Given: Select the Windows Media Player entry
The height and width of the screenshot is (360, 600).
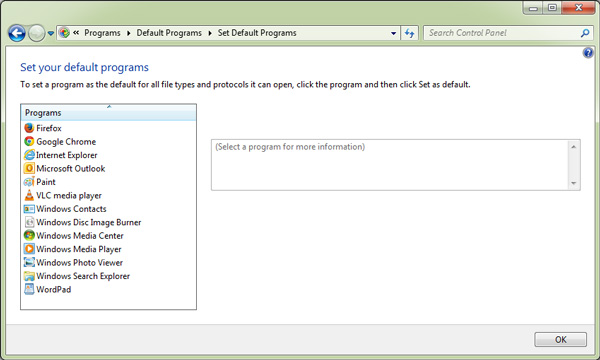Looking at the screenshot, I should coord(79,249).
